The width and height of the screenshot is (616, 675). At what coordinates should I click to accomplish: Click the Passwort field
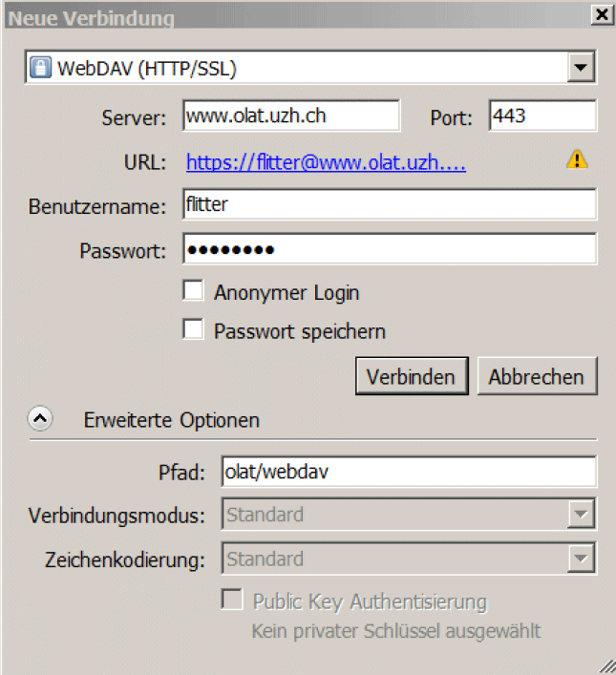(x=390, y=249)
